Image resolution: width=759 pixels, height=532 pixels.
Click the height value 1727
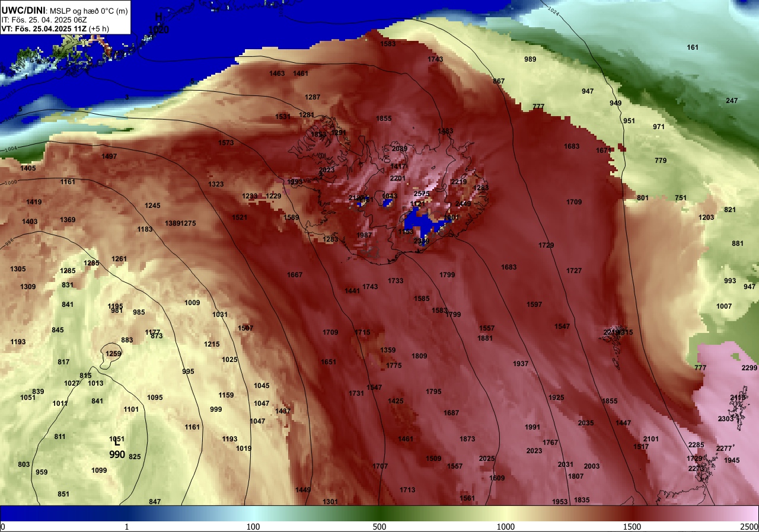point(574,271)
